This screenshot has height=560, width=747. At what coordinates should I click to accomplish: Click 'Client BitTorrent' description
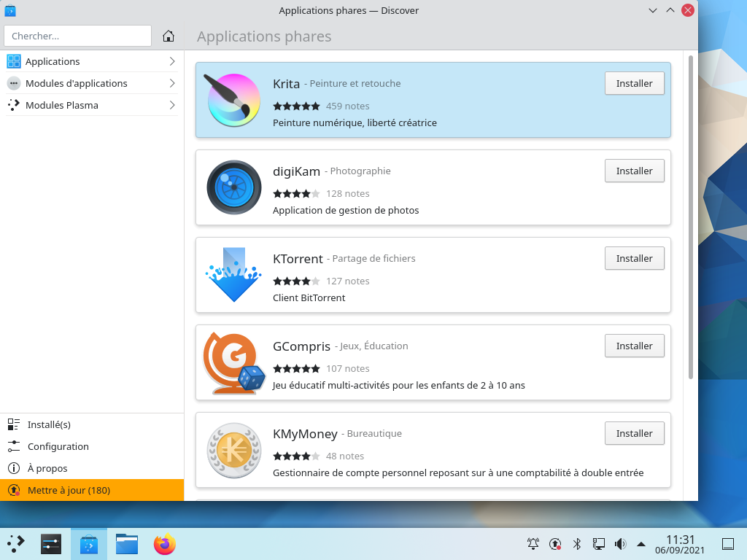tap(309, 297)
